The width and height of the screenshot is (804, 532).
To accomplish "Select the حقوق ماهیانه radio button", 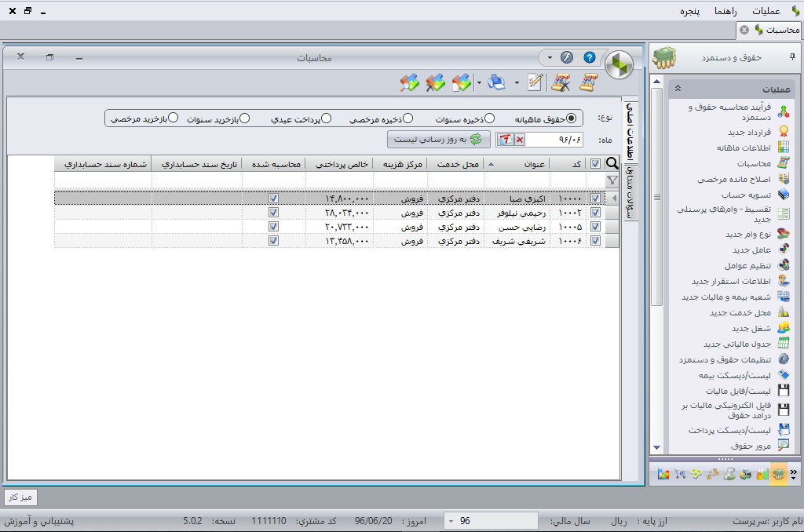I will [x=571, y=118].
